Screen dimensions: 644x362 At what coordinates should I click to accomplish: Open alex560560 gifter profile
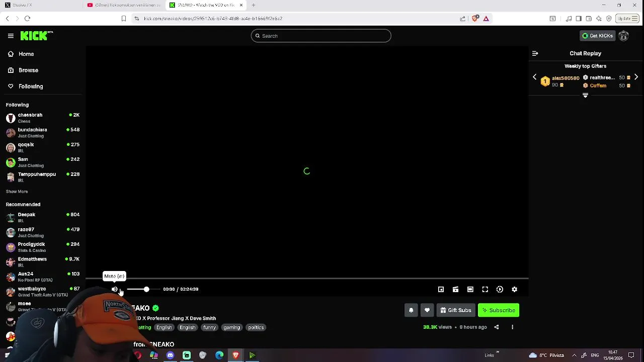tap(566, 78)
